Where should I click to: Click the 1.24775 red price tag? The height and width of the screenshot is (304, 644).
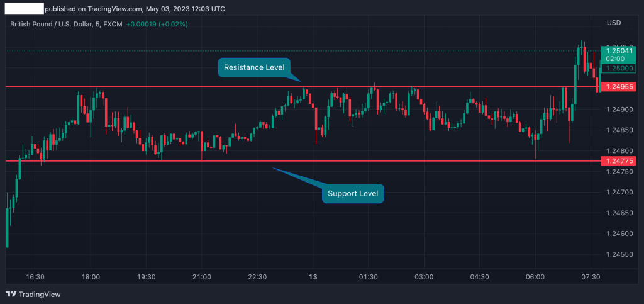coord(619,161)
